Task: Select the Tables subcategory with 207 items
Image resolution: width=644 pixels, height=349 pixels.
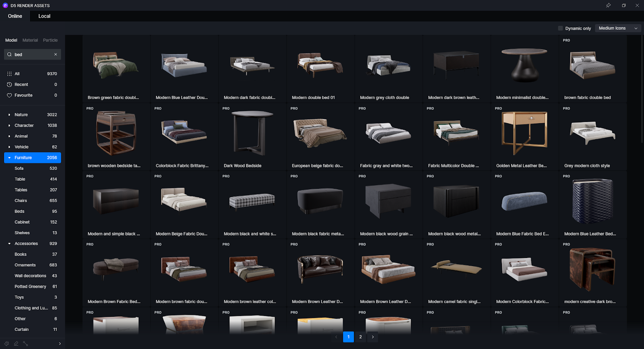Action: tap(32, 190)
